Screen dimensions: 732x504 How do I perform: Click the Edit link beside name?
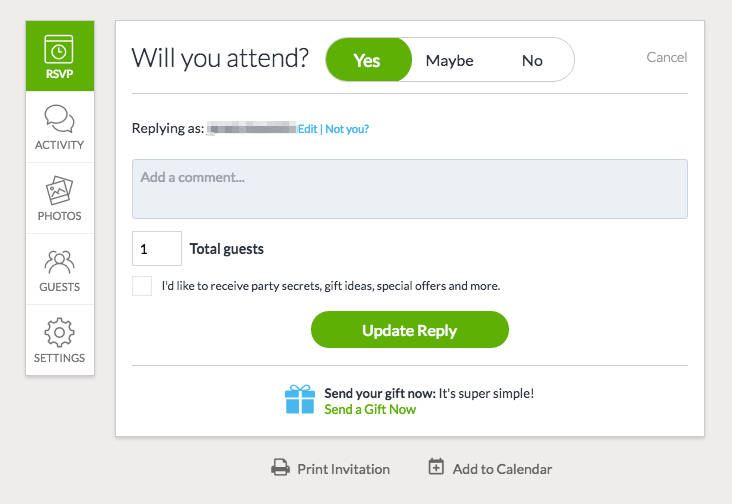coord(307,129)
